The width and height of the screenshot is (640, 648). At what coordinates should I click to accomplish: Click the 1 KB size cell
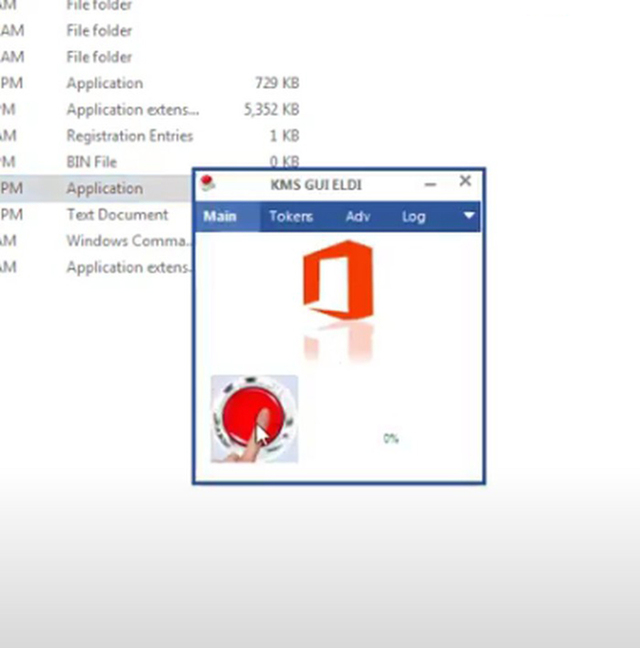point(284,136)
